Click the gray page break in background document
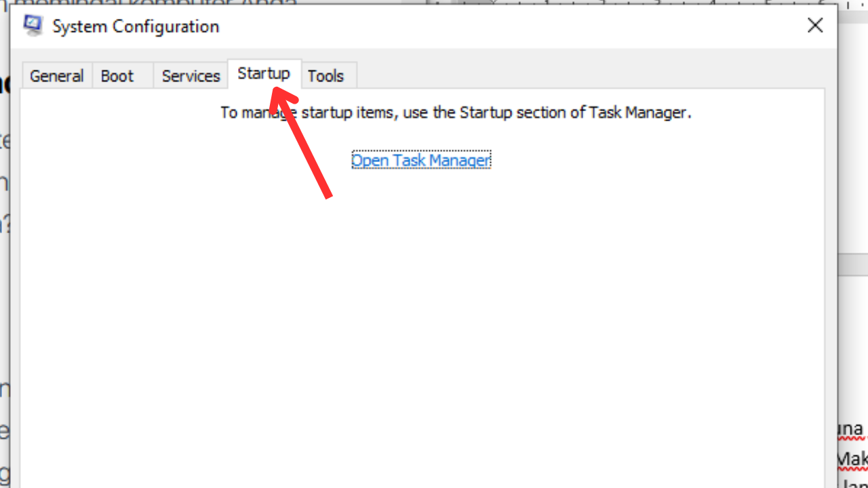Viewport: 868px width, 488px height. [x=853, y=265]
